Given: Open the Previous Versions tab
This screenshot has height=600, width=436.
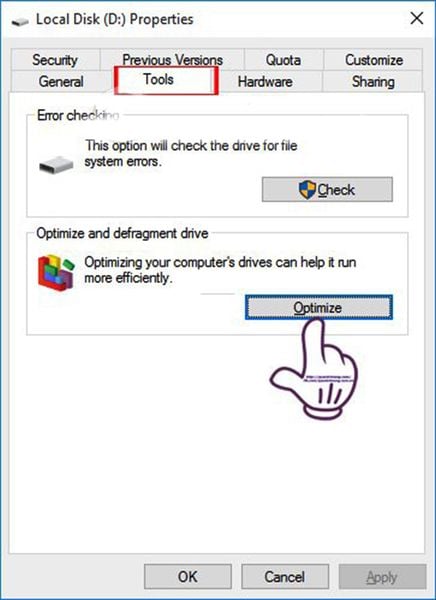Looking at the screenshot, I should click(172, 60).
